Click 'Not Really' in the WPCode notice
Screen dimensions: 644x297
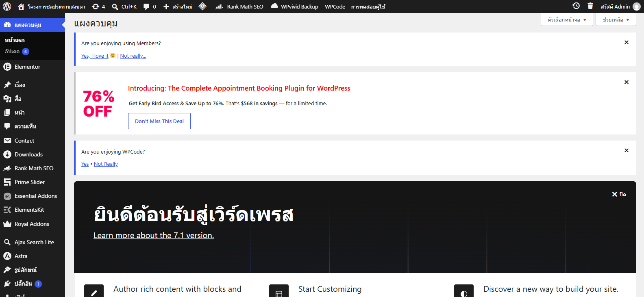tap(106, 164)
